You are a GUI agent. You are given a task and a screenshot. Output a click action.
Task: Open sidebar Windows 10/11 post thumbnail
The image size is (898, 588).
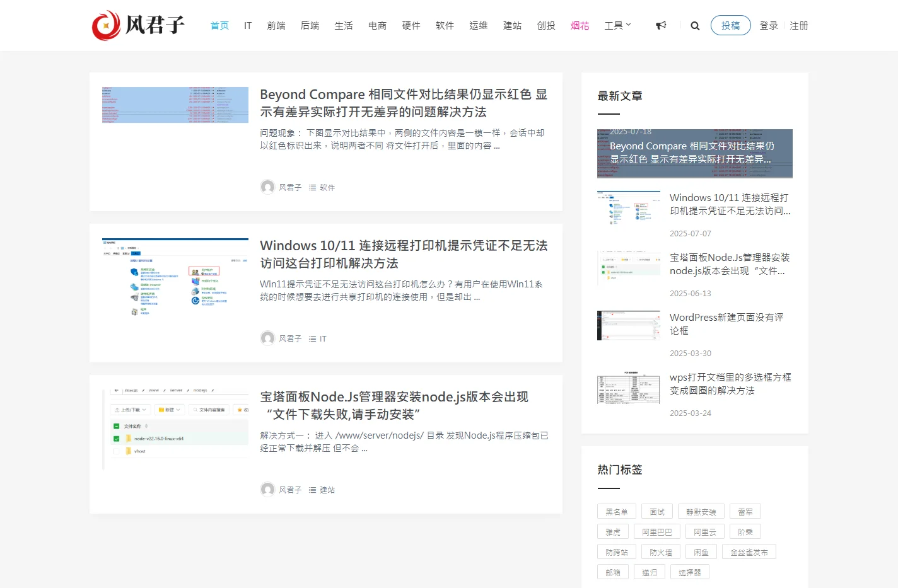click(629, 207)
